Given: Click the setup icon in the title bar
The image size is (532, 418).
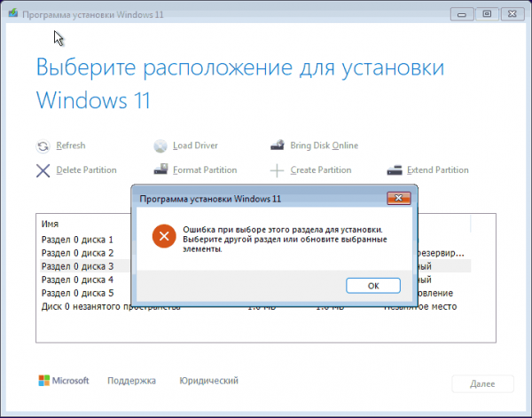Looking at the screenshot, I should (13, 13).
